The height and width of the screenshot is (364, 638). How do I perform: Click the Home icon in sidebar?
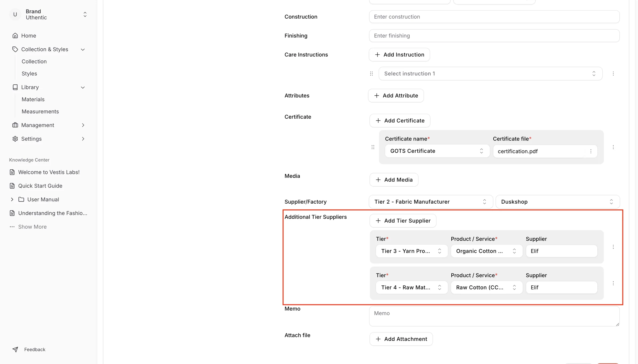coord(15,36)
